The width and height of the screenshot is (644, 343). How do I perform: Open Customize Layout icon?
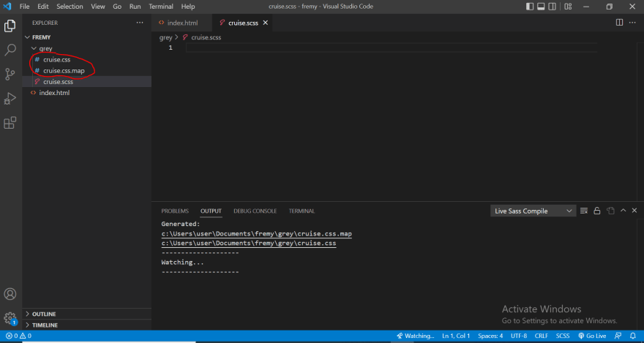click(568, 7)
